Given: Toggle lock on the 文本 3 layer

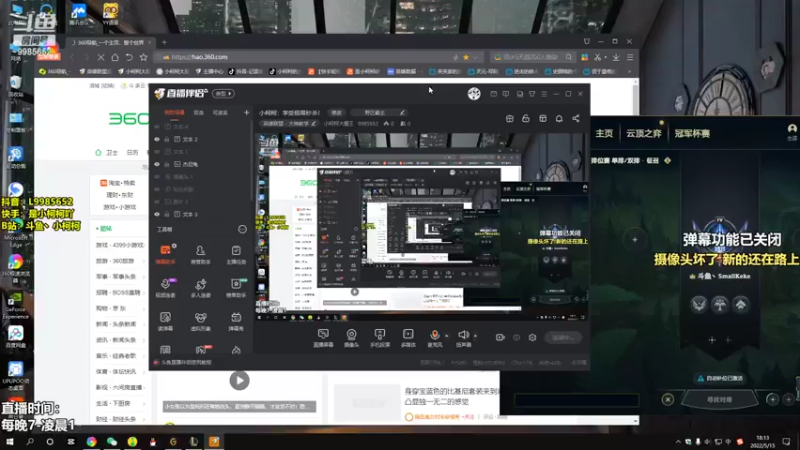Looking at the screenshot, I should click(x=167, y=214).
